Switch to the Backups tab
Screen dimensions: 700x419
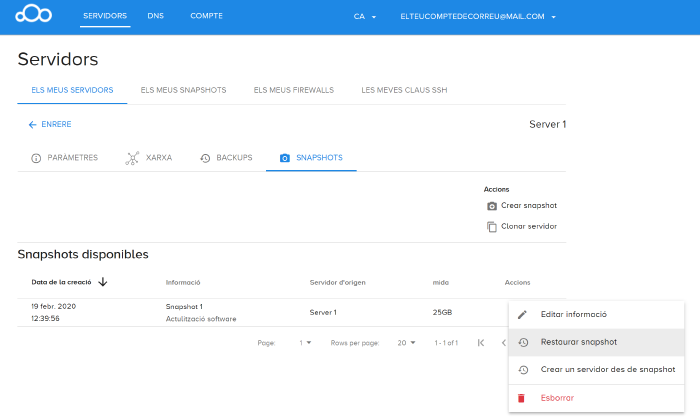226,158
